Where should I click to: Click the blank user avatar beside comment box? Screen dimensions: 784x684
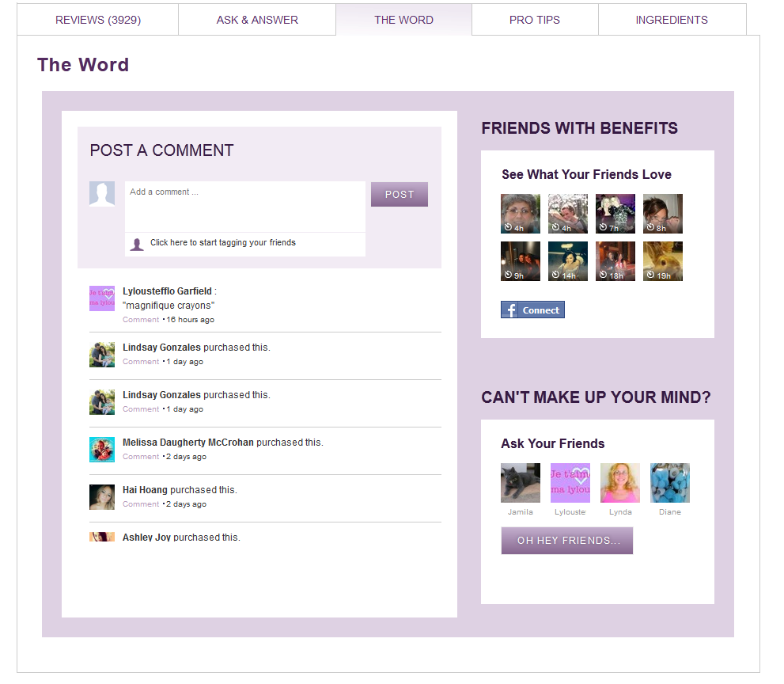click(102, 194)
